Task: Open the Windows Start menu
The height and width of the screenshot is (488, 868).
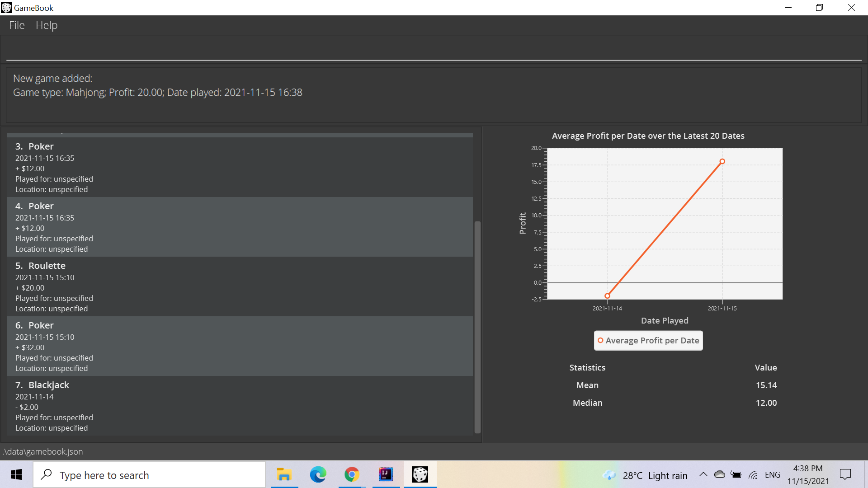Action: (16, 474)
